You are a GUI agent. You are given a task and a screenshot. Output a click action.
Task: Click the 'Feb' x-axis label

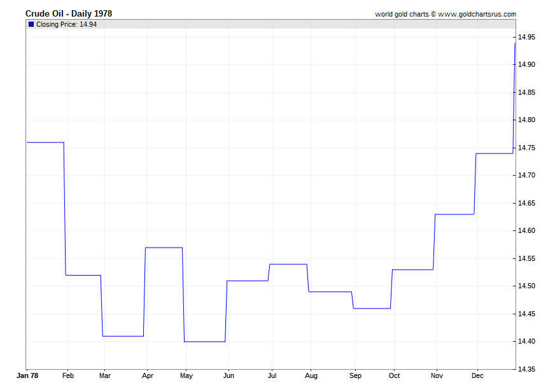68,375
